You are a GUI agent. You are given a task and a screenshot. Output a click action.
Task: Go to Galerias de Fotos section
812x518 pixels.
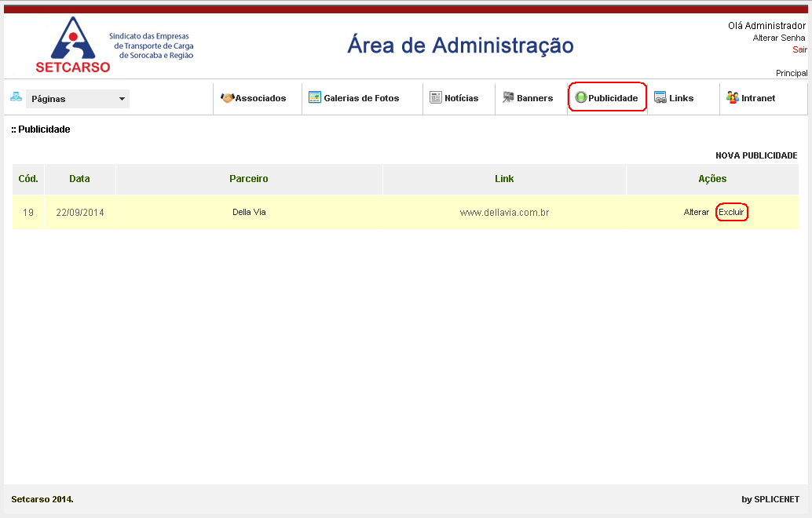361,98
